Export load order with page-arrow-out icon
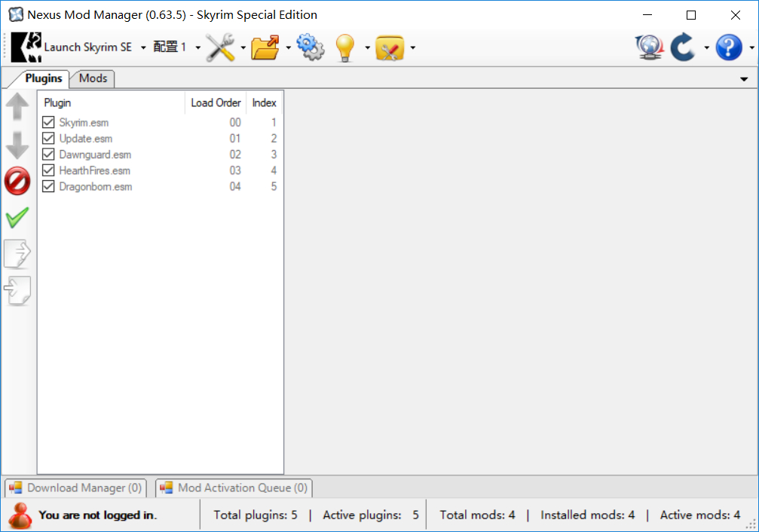 point(17,253)
